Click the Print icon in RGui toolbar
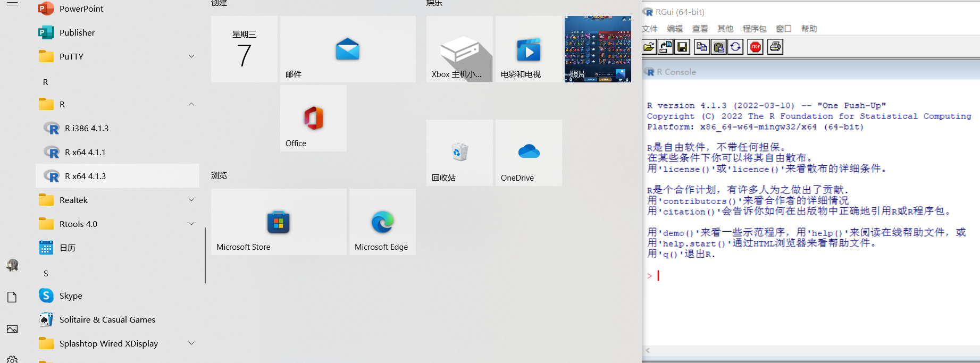 775,47
